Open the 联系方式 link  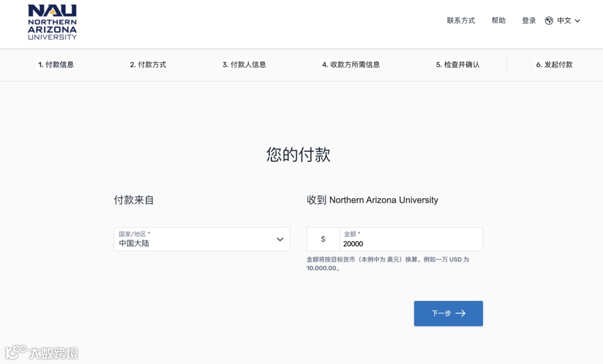pos(461,21)
